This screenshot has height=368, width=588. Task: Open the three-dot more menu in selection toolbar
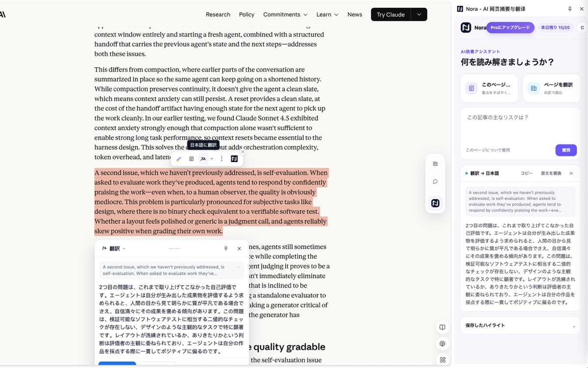click(x=221, y=159)
